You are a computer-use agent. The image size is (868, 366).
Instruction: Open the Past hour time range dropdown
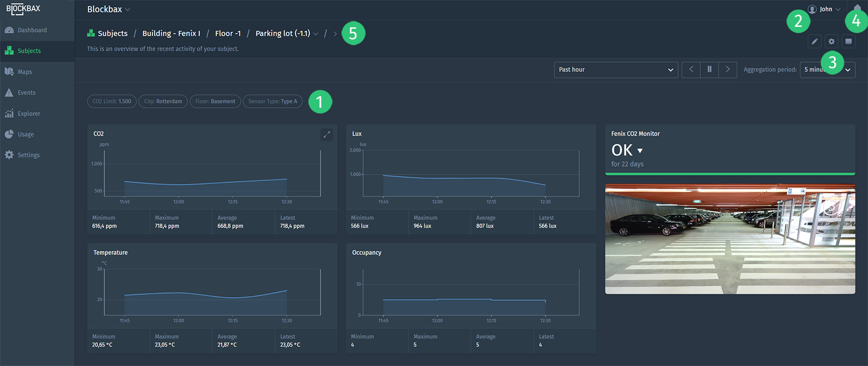point(615,69)
